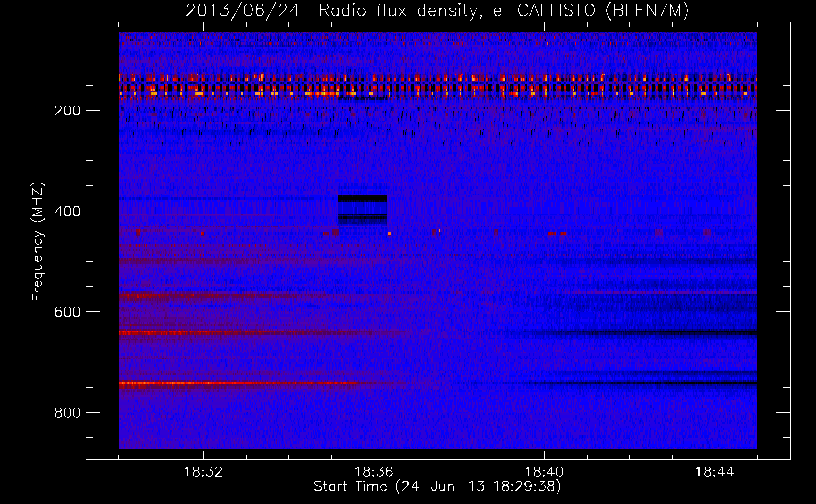Click the 400 frequency tick label

click(x=68, y=211)
